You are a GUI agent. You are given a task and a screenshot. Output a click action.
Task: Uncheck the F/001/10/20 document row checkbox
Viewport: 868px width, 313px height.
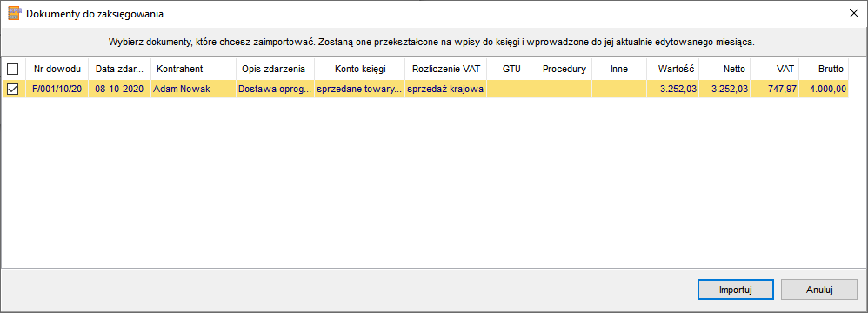(12, 89)
